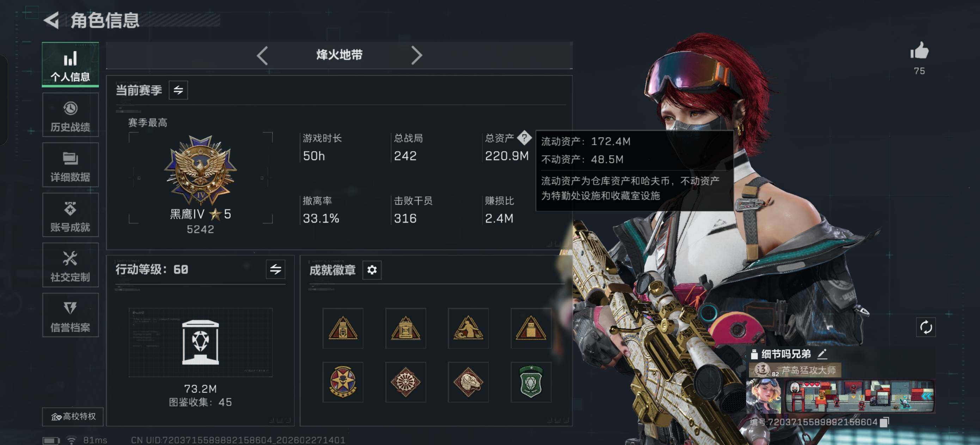Open the 社交定制 tab

(71, 265)
